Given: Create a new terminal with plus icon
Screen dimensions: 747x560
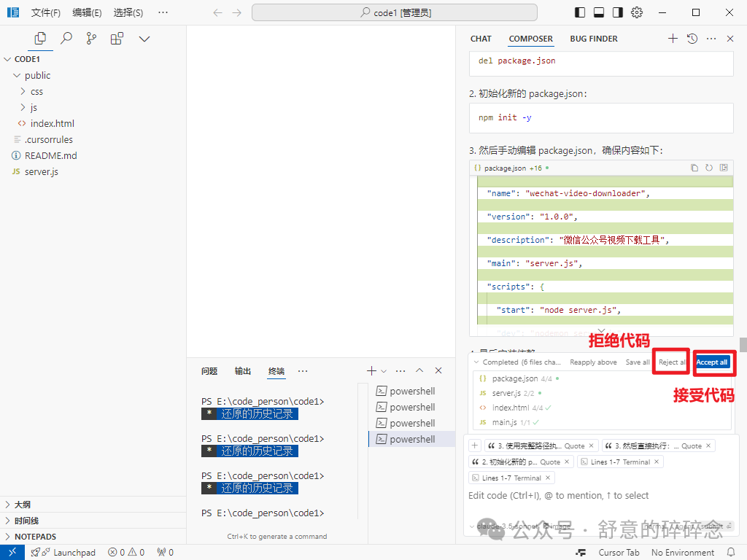Looking at the screenshot, I should (371, 370).
